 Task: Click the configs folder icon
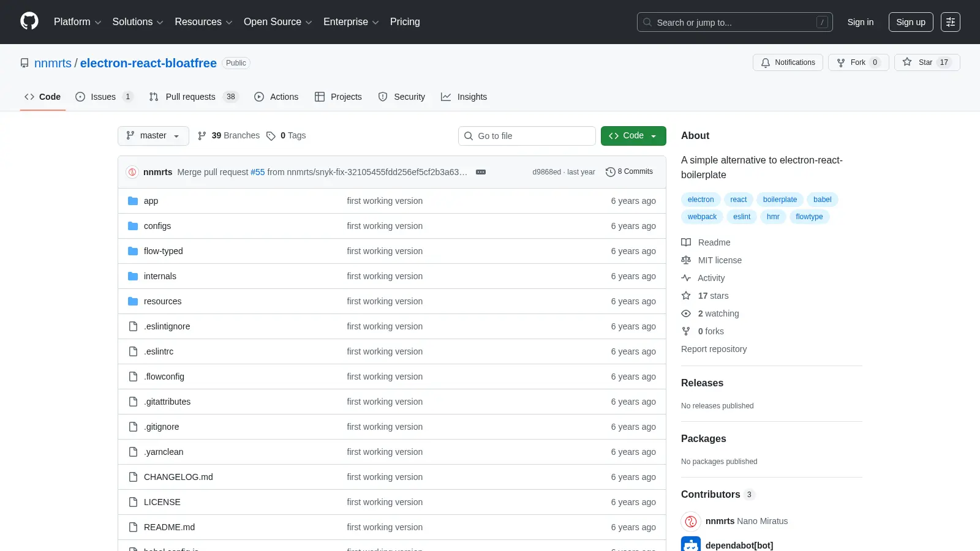(x=133, y=226)
